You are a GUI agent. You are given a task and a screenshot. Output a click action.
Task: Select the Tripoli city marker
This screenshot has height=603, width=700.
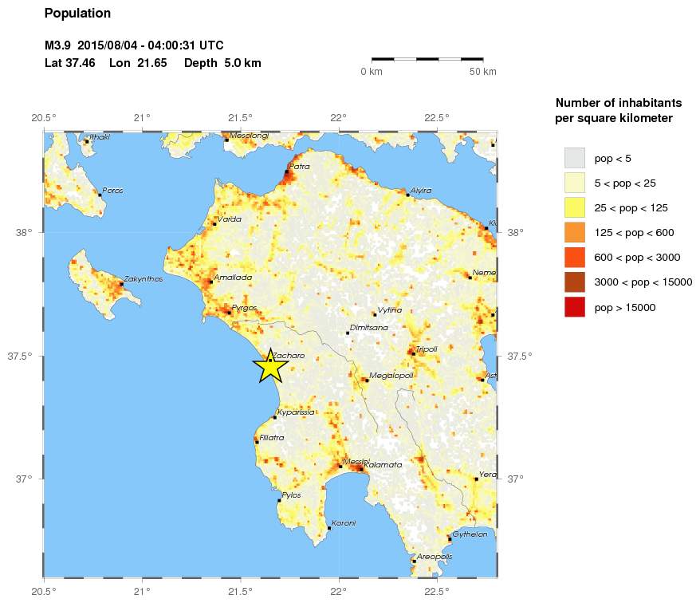coord(413,353)
